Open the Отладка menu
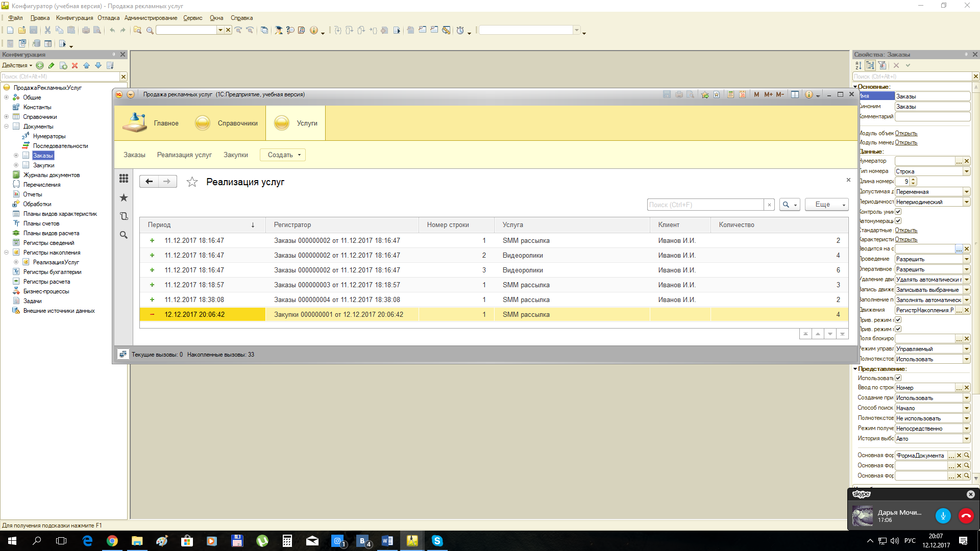 coord(108,18)
